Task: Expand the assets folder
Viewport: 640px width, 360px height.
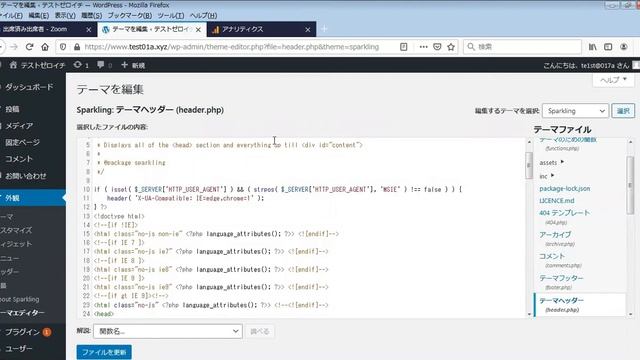Action: [551, 162]
